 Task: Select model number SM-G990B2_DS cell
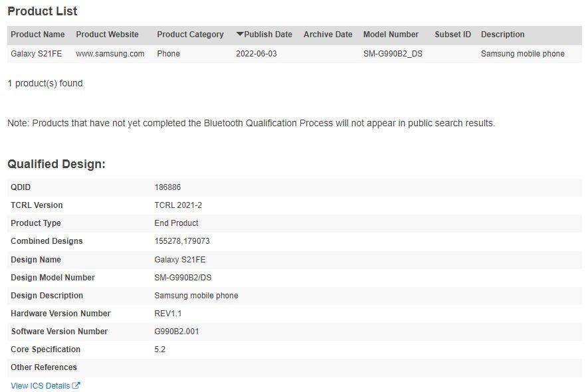393,54
